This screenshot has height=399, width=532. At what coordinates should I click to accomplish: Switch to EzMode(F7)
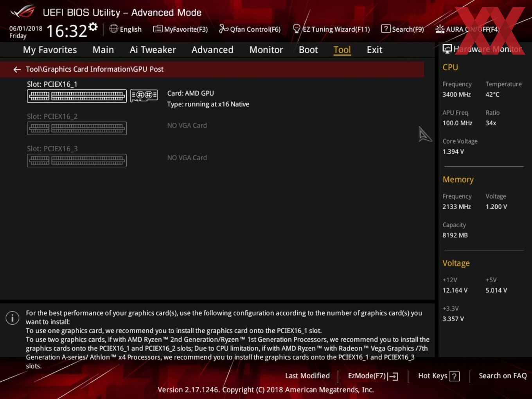pos(373,376)
